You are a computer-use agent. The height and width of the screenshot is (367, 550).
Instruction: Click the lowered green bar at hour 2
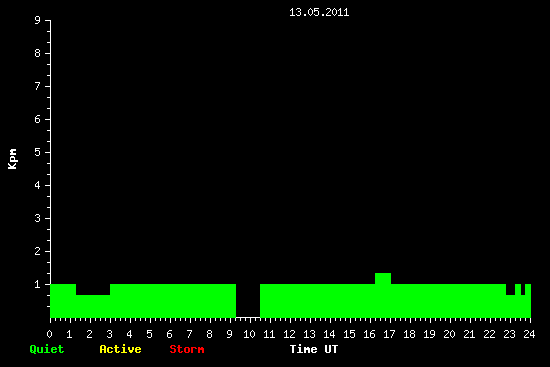[93, 306]
